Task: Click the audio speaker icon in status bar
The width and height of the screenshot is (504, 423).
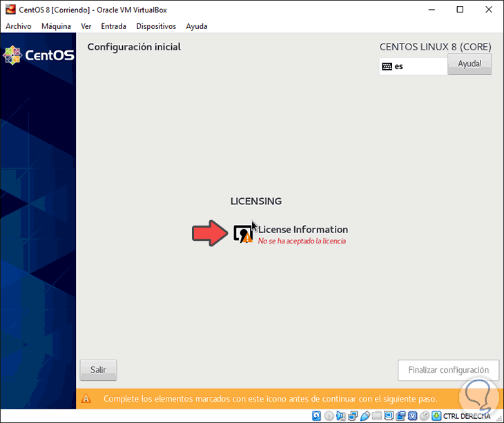Action: (340, 416)
